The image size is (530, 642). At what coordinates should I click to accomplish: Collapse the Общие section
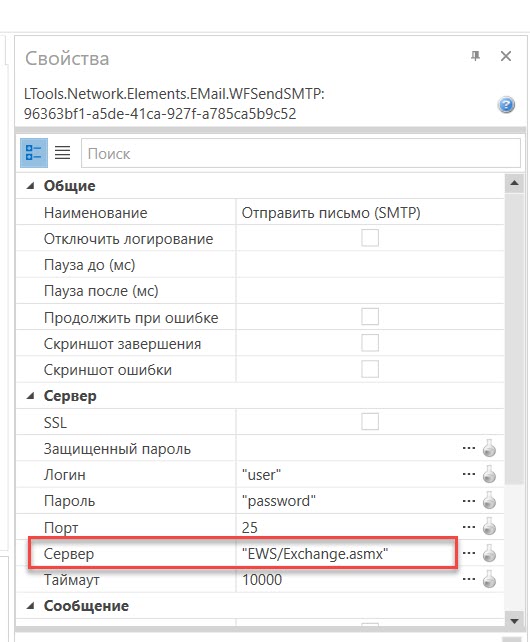[30, 186]
